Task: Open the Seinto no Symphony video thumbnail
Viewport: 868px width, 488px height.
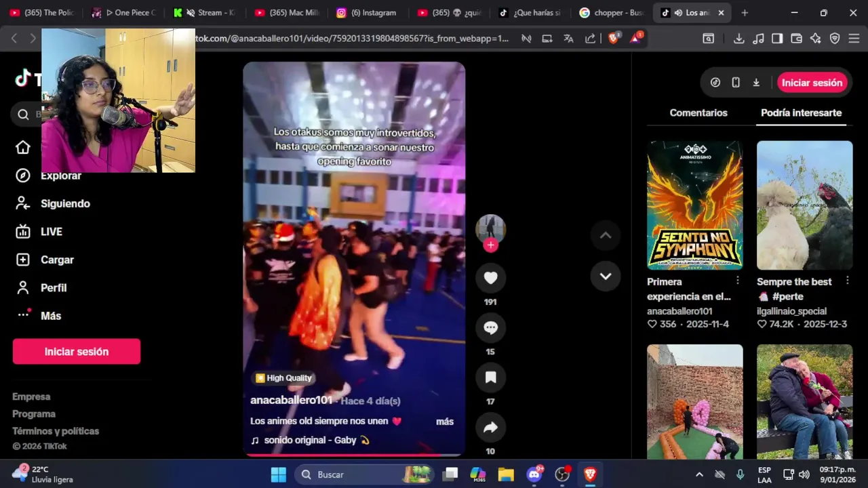Action: coord(694,205)
